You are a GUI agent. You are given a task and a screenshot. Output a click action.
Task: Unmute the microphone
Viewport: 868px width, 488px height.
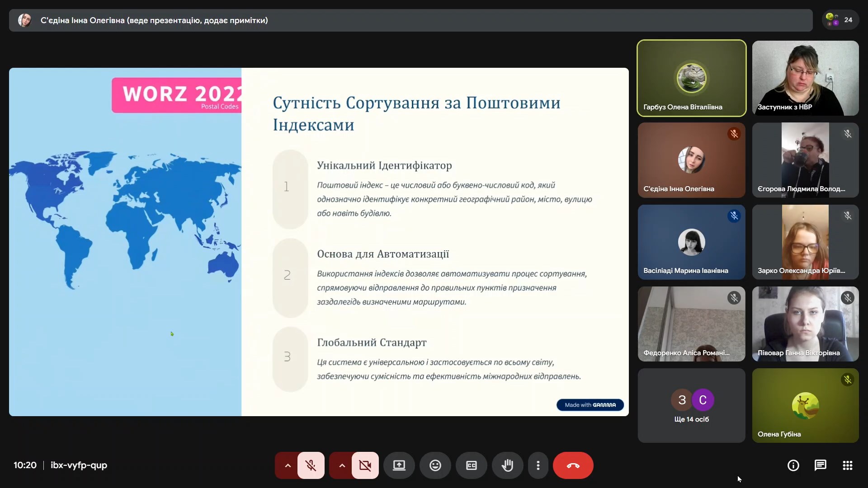tap(311, 465)
